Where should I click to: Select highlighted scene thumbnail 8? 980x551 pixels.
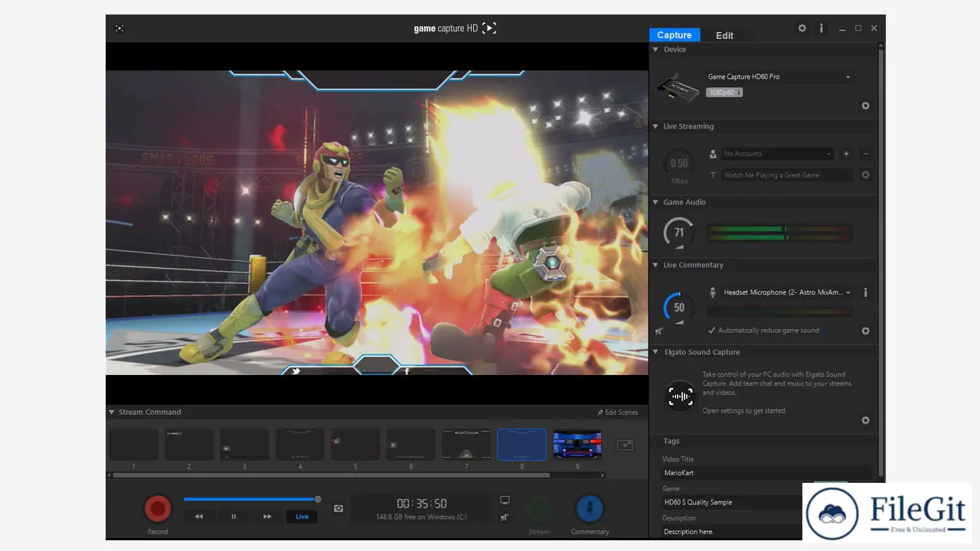522,445
